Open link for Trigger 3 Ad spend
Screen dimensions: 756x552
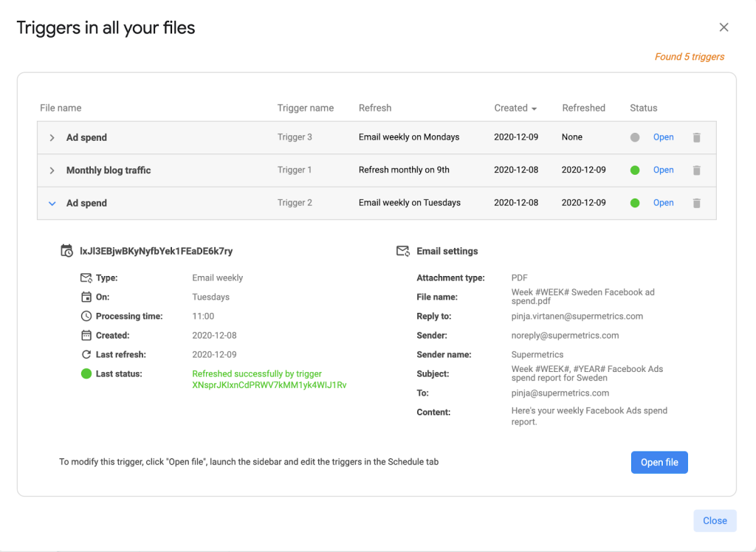click(663, 137)
